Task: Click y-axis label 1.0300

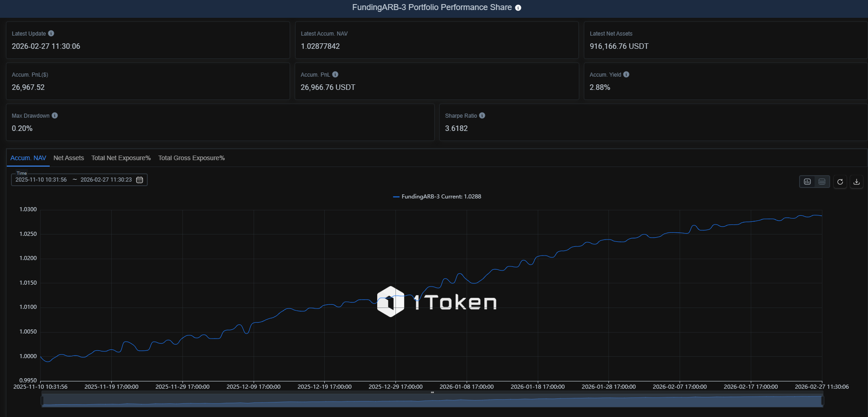Action: (x=28, y=209)
